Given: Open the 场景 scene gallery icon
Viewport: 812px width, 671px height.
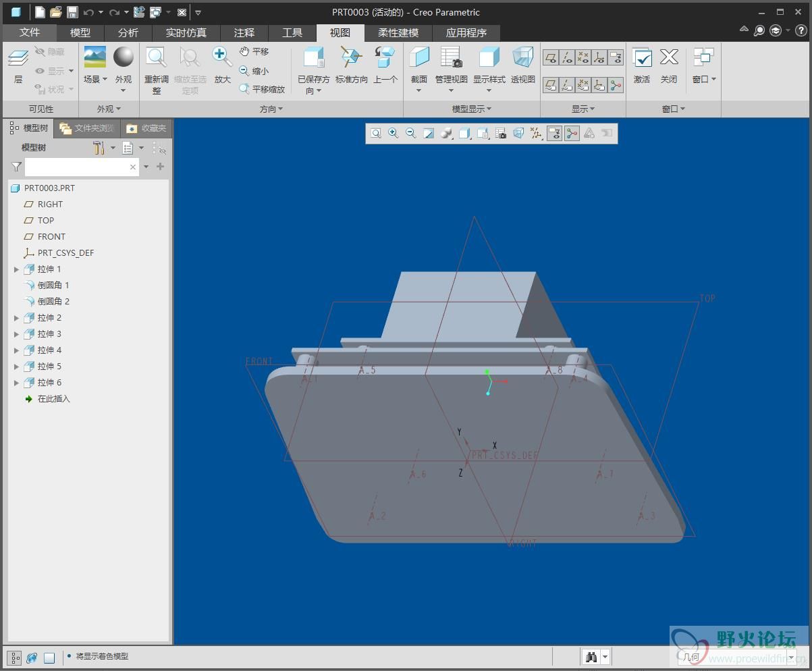Looking at the screenshot, I should [95, 57].
